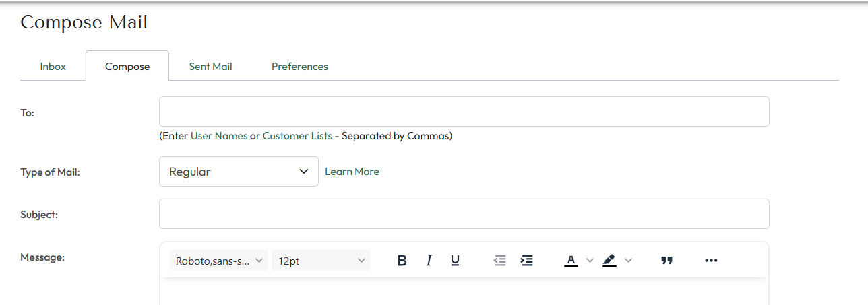
Task: Follow the User Names link
Action: 219,136
